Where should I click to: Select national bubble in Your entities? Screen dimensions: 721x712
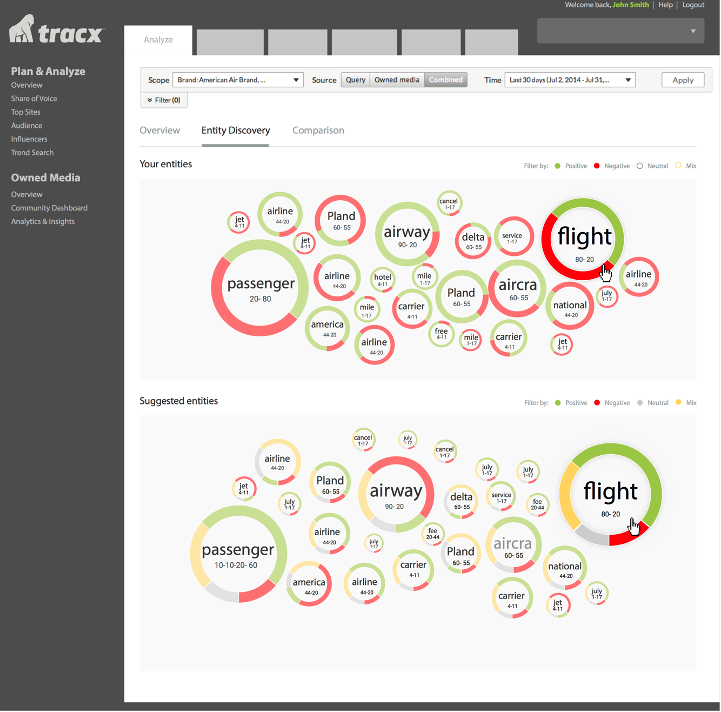(x=570, y=306)
